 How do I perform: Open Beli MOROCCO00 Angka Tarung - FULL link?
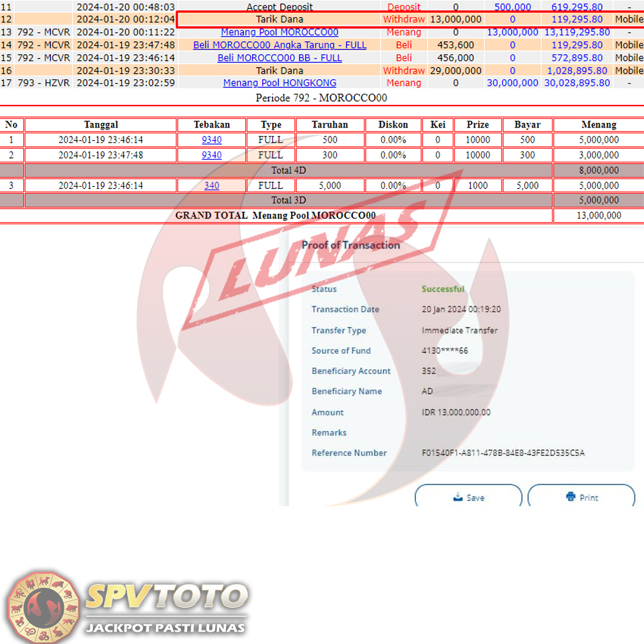[x=279, y=45]
